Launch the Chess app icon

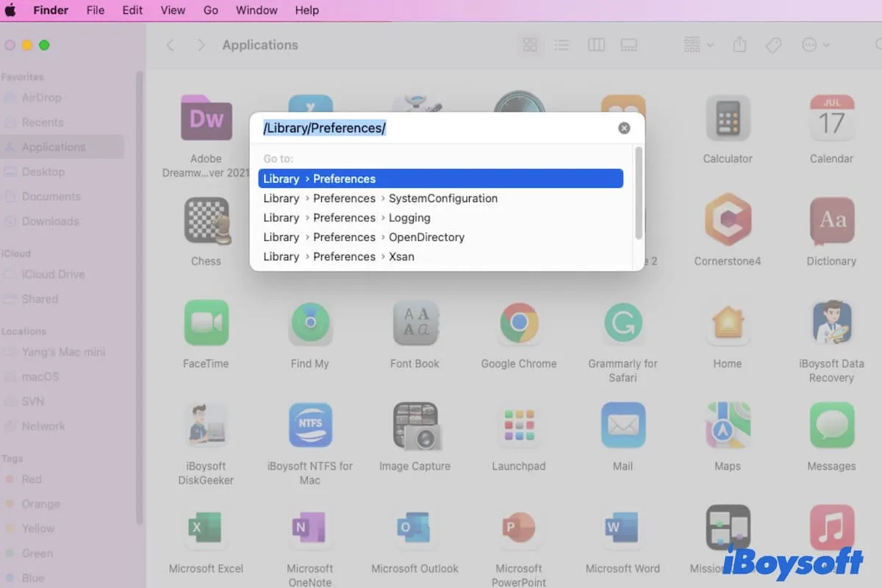[x=207, y=220]
